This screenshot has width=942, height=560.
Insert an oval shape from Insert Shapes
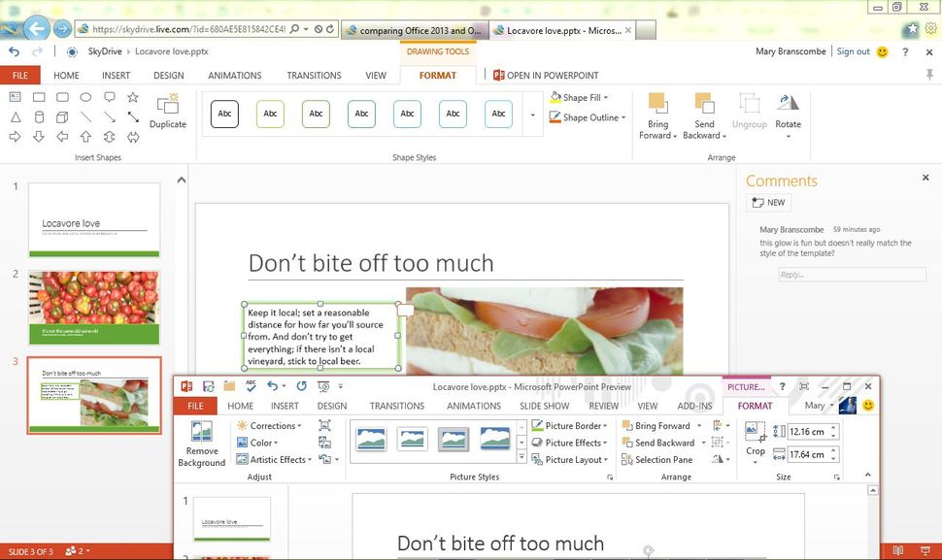[x=85, y=96]
